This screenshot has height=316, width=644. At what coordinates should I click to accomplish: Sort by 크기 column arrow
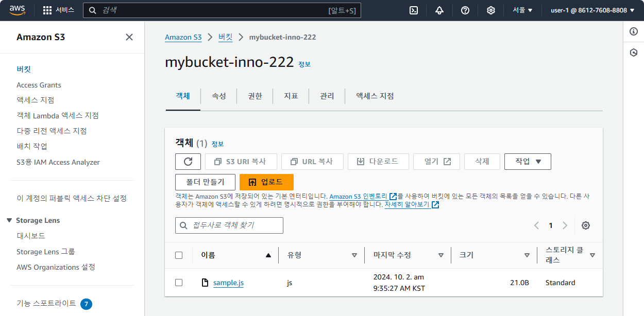point(527,255)
